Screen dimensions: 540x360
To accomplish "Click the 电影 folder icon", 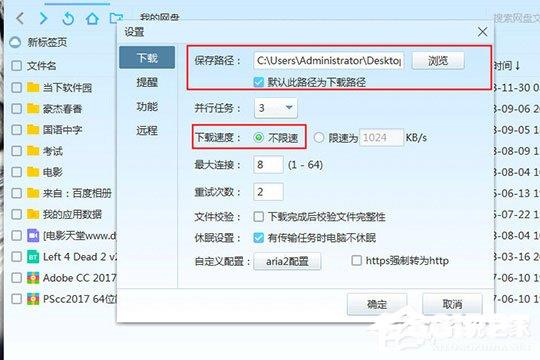I will tap(33, 171).
